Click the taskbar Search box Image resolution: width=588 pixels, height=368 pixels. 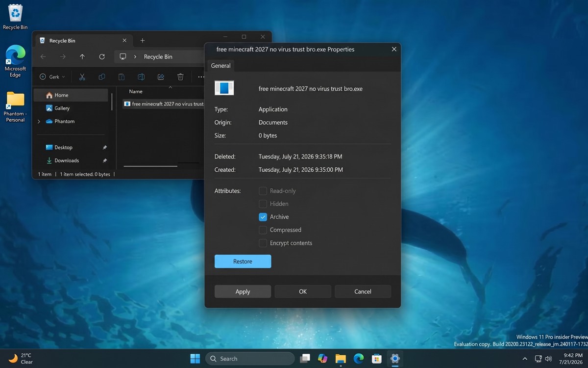pyautogui.click(x=250, y=359)
